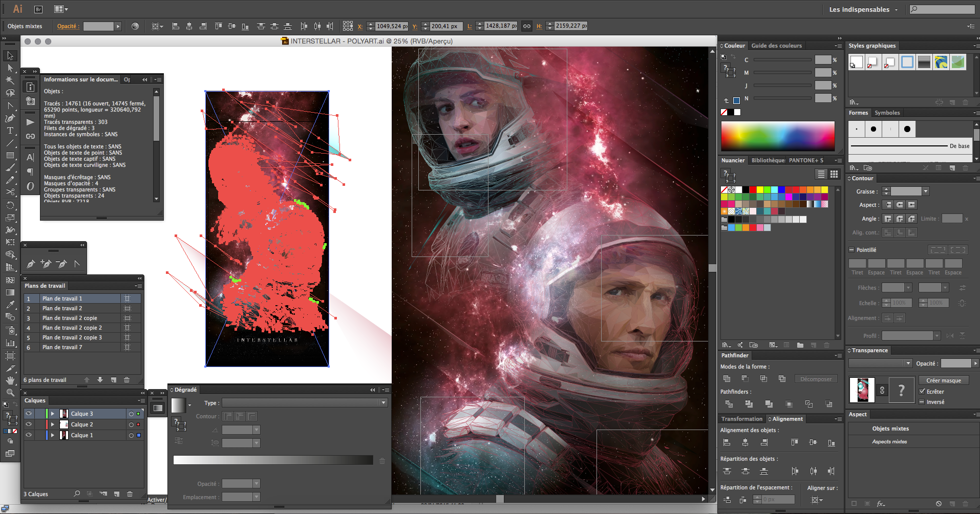Select the Pen tool in toolbar
The image size is (980, 514).
pos(10,118)
